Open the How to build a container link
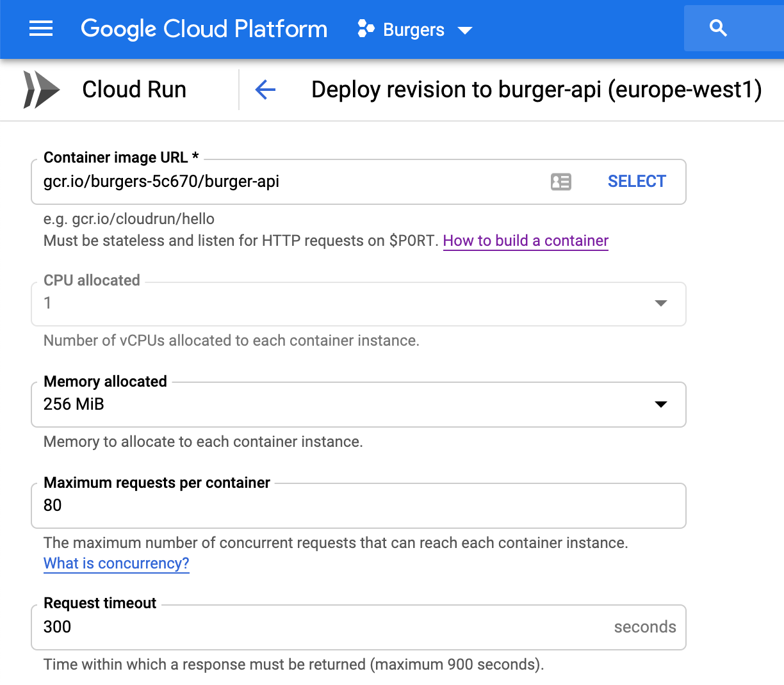This screenshot has height=685, width=784. click(x=526, y=241)
